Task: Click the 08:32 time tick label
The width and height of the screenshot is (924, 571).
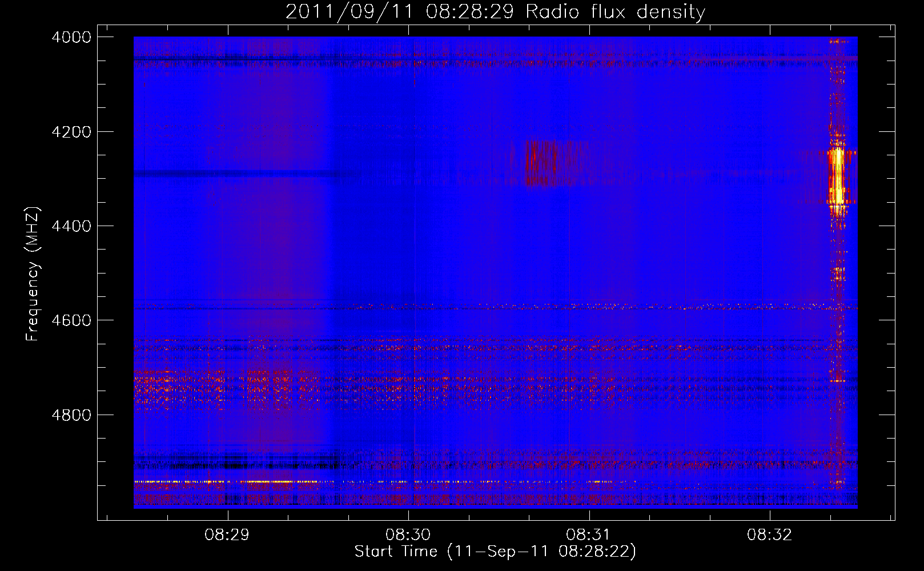Action: pyautogui.click(x=770, y=534)
